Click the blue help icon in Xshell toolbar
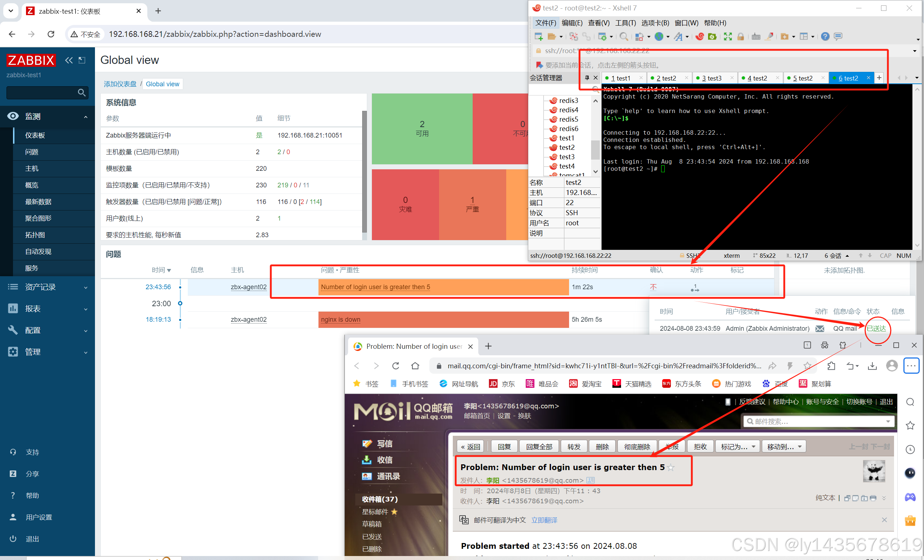This screenshot has width=924, height=560. click(825, 36)
